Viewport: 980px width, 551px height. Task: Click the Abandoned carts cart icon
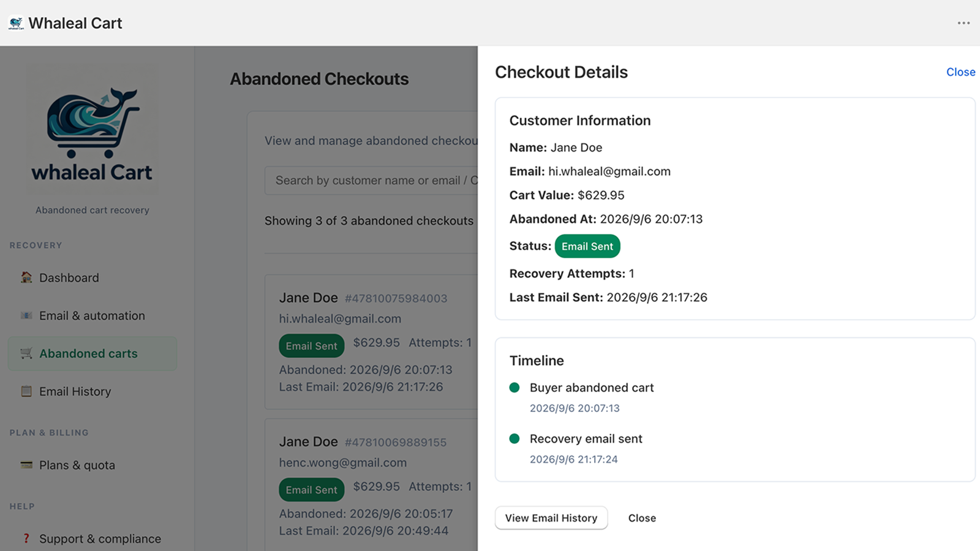[26, 353]
